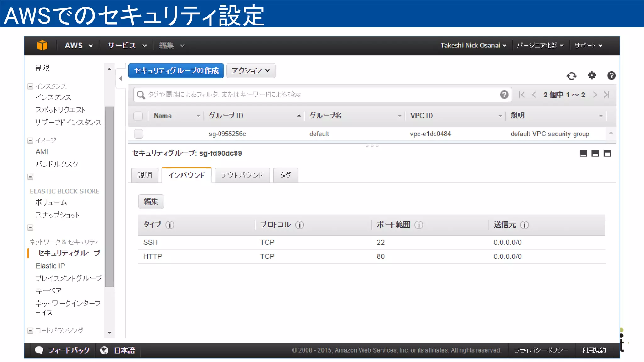Minimize the detail pane layout icon

point(583,153)
